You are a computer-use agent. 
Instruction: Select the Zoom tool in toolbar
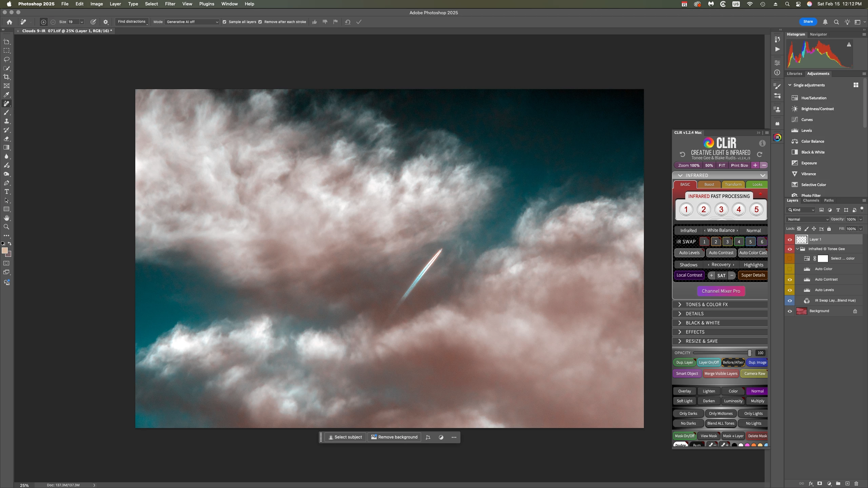[6, 227]
